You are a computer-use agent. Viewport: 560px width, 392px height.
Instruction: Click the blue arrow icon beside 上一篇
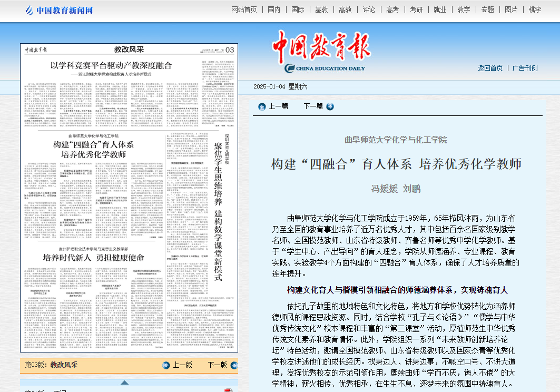(x=262, y=106)
